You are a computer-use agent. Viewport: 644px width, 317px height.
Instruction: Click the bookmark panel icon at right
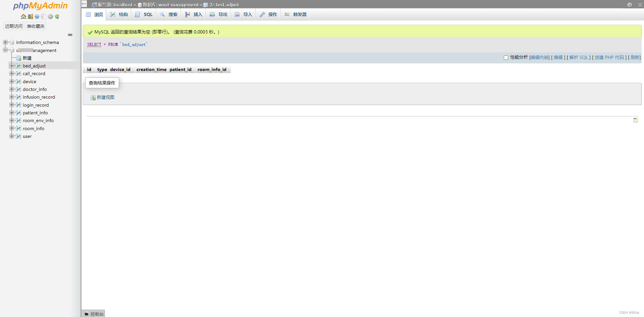tap(635, 120)
